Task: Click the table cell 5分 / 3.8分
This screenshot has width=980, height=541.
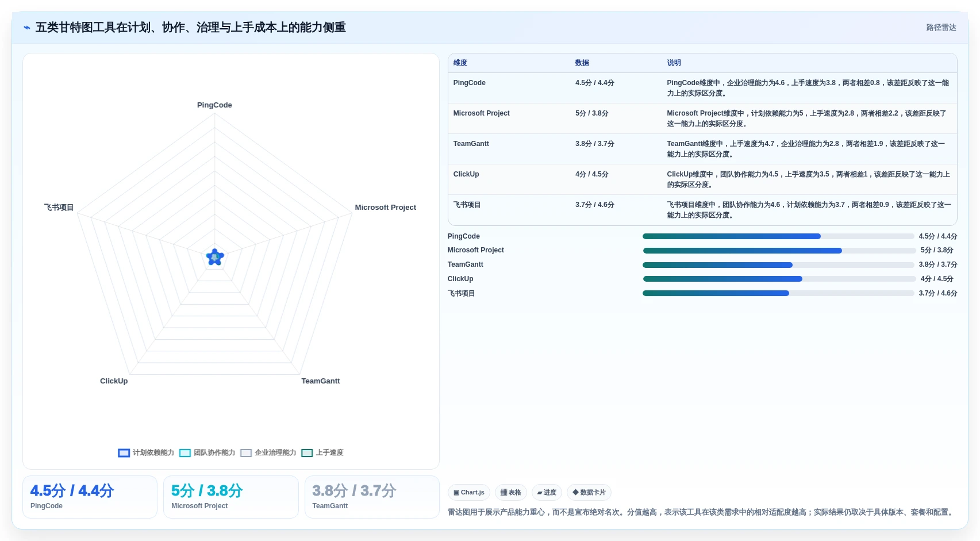Action: [x=591, y=113]
